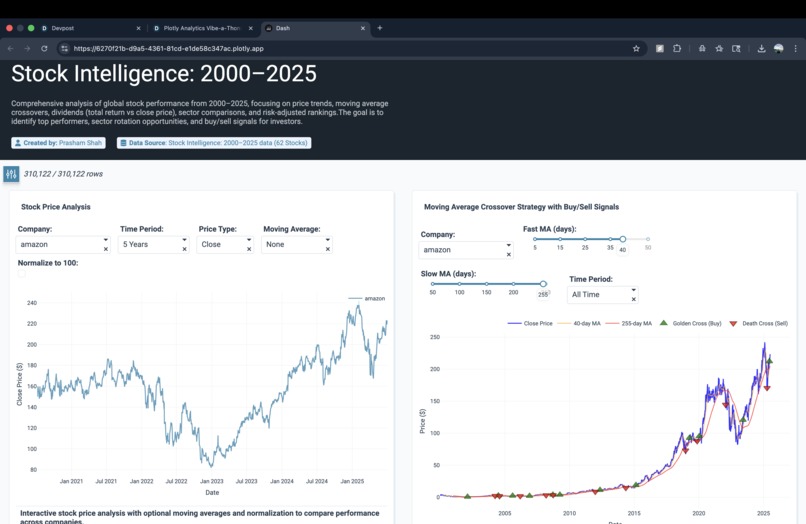Set Fast MA slider to 50 mark
806x524 pixels.
click(648, 239)
